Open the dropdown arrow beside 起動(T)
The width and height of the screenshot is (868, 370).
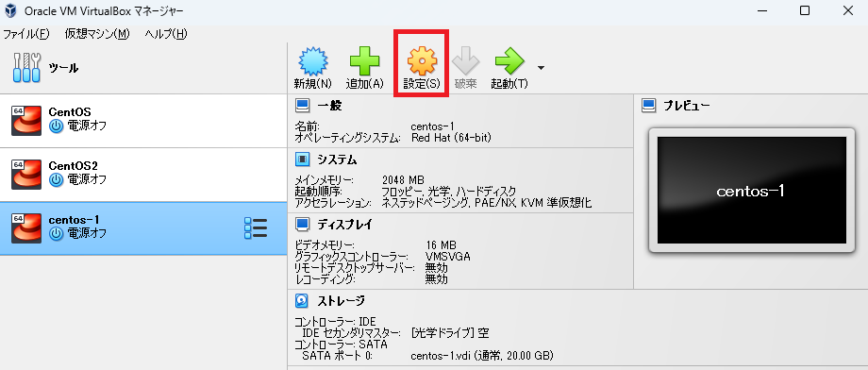pyautogui.click(x=541, y=68)
